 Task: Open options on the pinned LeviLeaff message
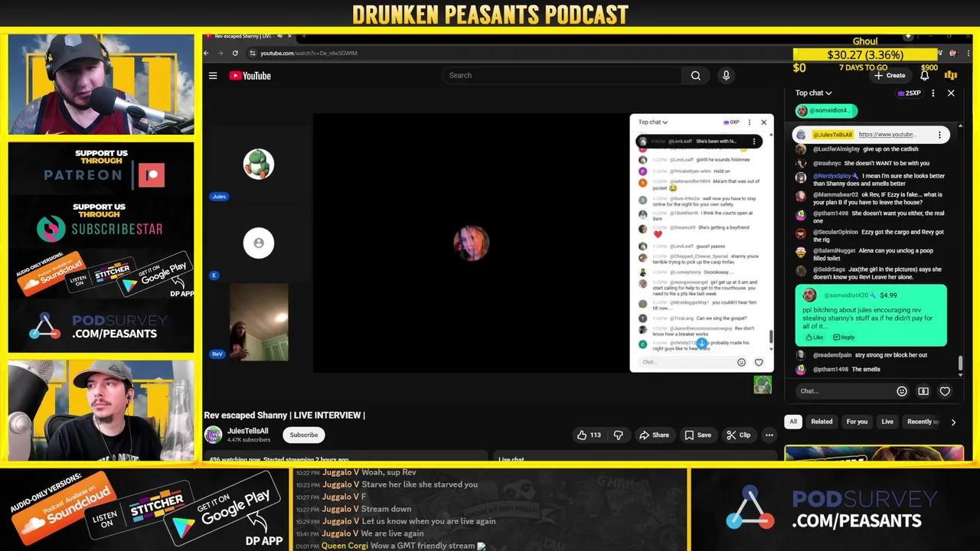click(754, 142)
